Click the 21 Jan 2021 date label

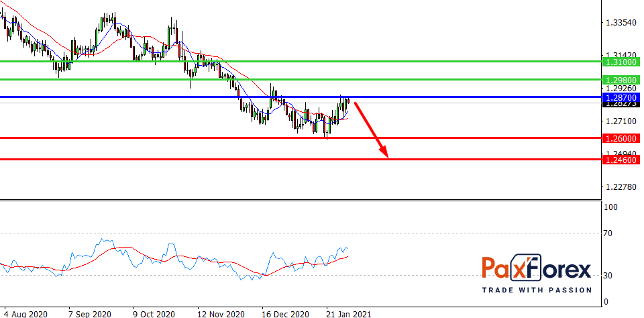pos(349,314)
